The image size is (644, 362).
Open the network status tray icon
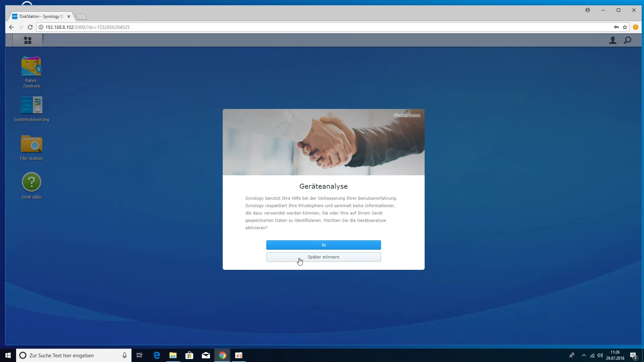tap(592, 355)
